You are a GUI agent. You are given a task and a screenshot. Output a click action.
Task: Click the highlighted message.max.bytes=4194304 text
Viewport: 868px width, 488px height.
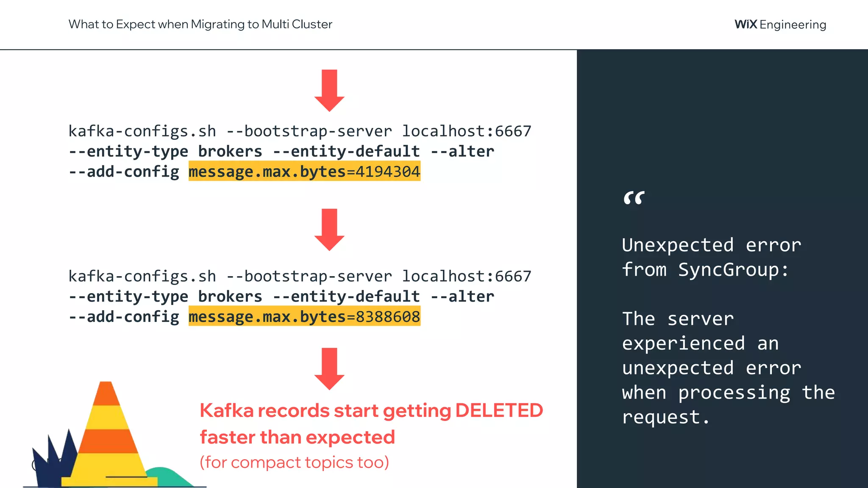[x=304, y=172]
